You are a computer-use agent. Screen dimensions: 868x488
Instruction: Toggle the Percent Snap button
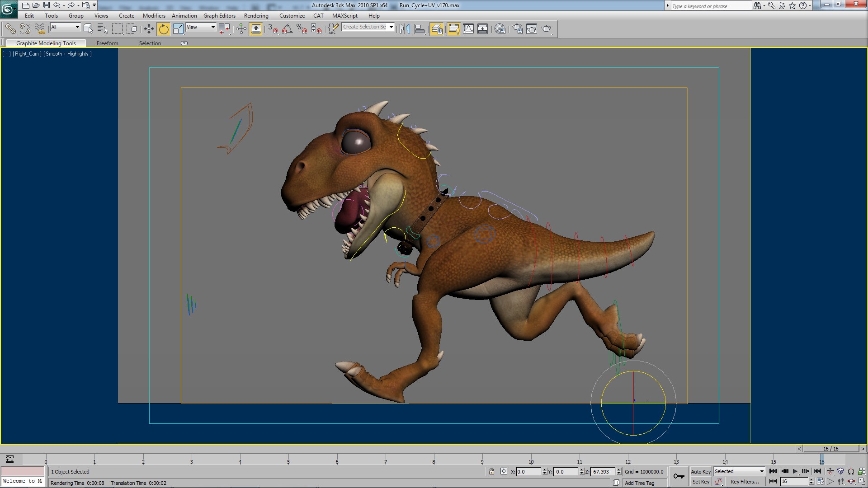[302, 29]
